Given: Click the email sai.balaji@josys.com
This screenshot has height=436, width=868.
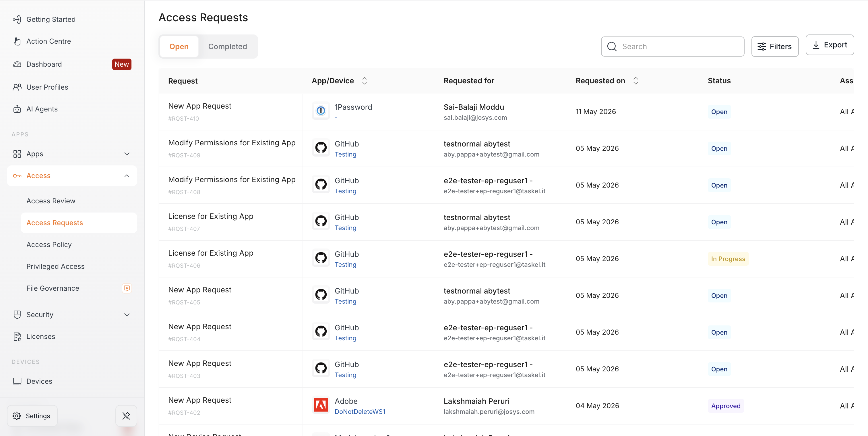Looking at the screenshot, I should 475,118.
